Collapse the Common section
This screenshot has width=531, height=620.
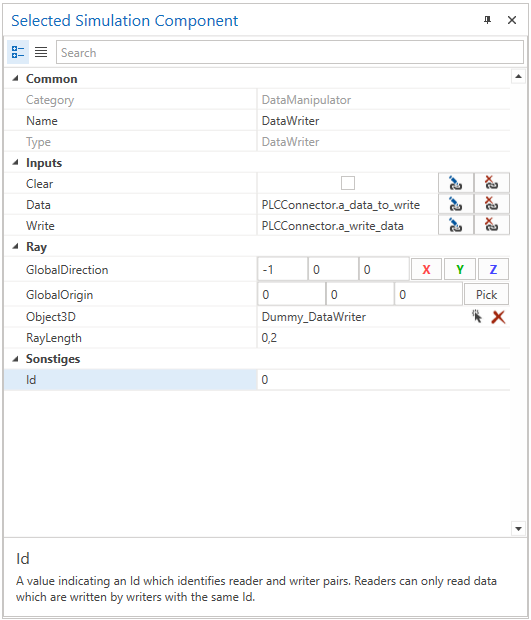tap(15, 78)
